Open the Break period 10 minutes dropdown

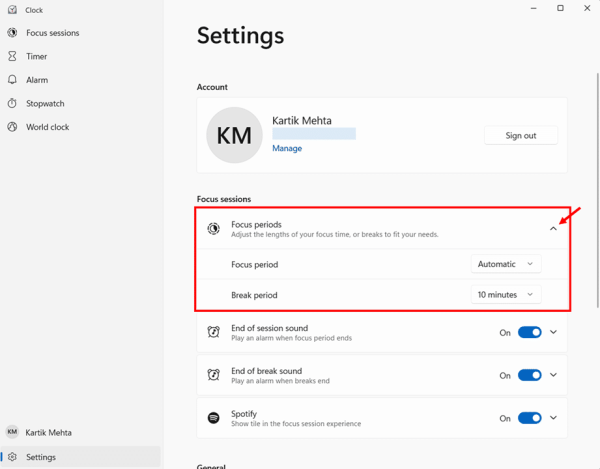tap(506, 295)
